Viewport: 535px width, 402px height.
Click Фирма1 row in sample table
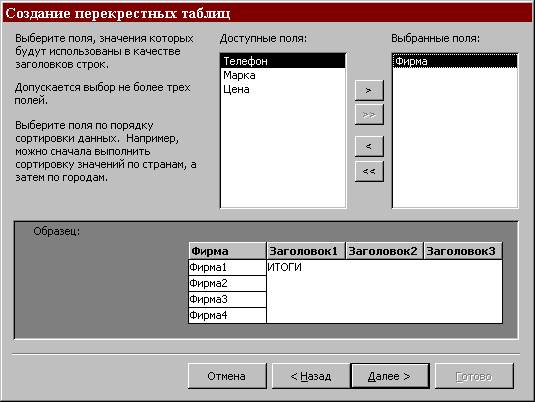tap(227, 267)
